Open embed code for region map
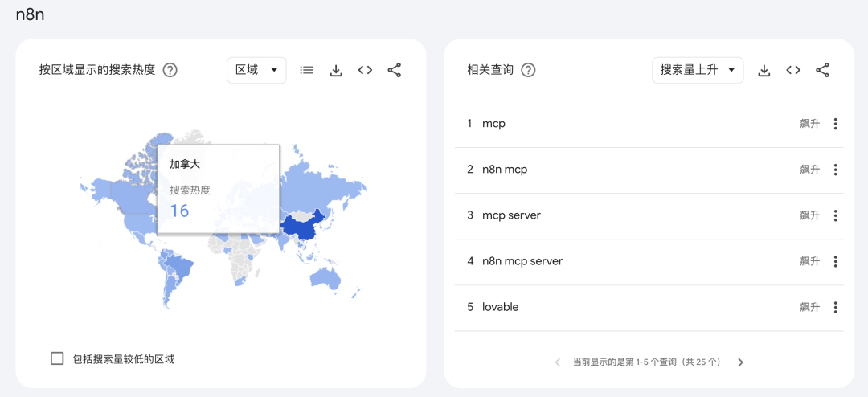This screenshot has height=397, width=868. 365,71
